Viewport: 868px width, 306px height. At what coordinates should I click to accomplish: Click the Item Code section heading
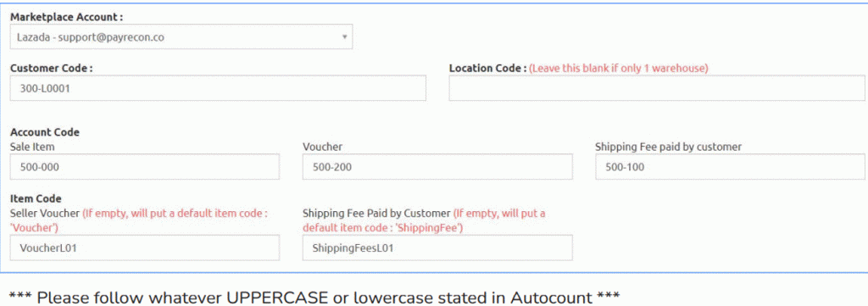(36, 198)
